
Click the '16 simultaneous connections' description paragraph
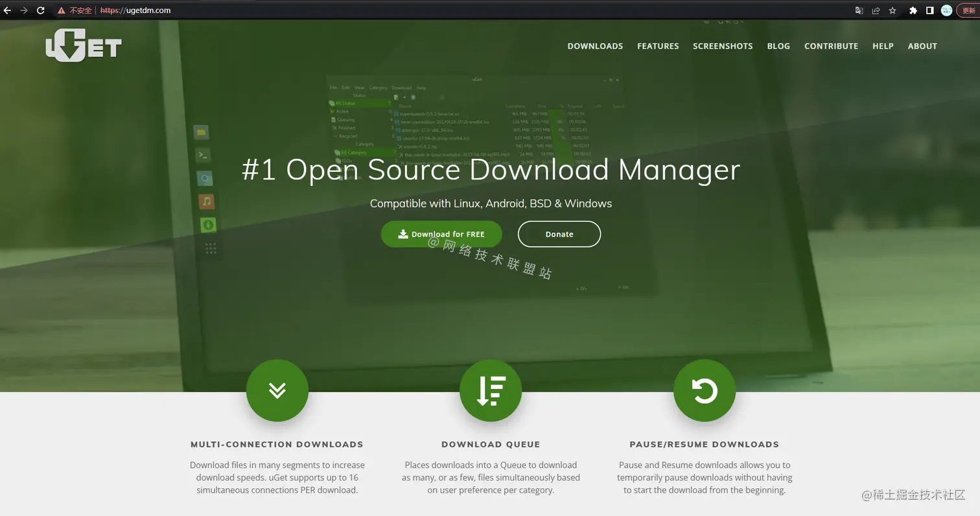pyautogui.click(x=277, y=478)
